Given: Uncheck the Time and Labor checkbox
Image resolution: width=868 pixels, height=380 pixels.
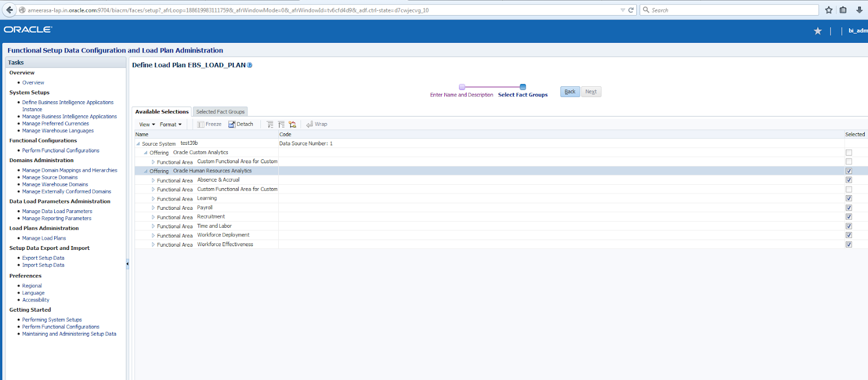Looking at the screenshot, I should coord(849,226).
